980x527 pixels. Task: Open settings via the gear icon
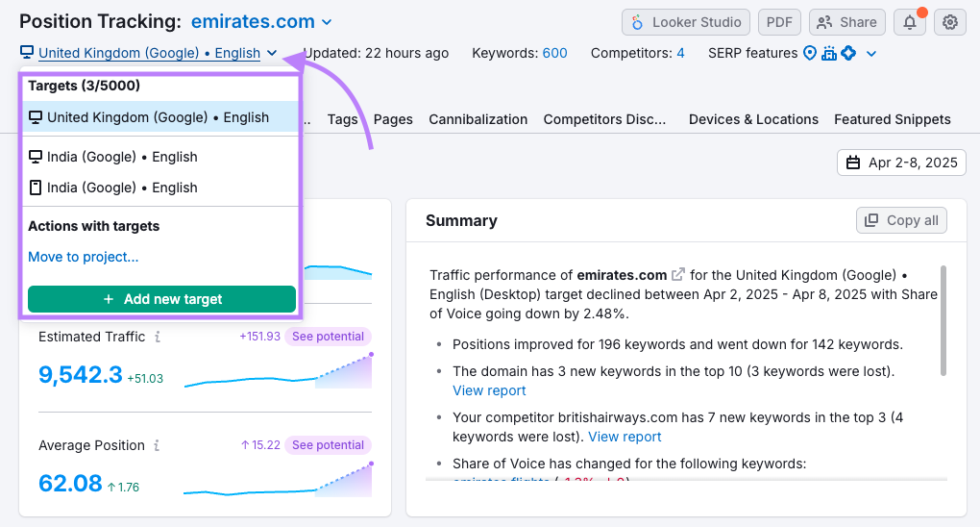coord(950,22)
